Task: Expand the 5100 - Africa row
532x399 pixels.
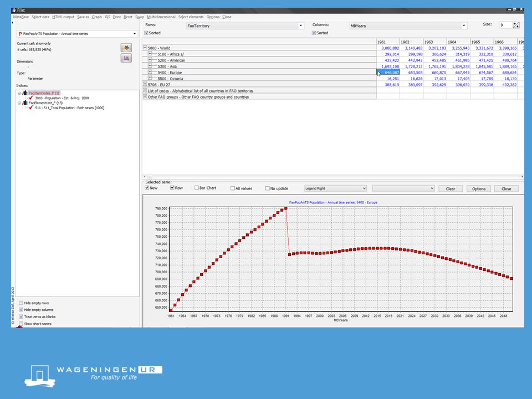Action: 150,54
